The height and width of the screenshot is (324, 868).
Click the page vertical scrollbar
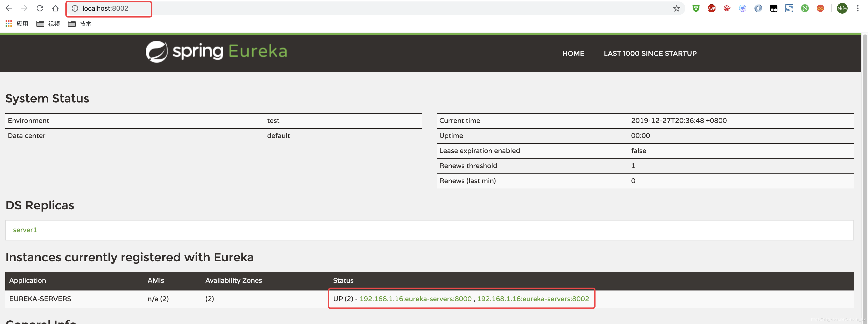coord(865,179)
